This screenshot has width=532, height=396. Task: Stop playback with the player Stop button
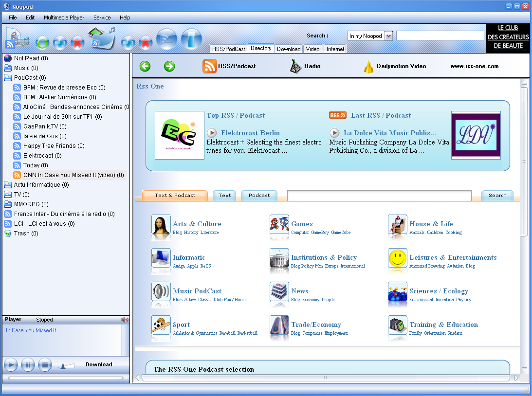(x=45, y=365)
